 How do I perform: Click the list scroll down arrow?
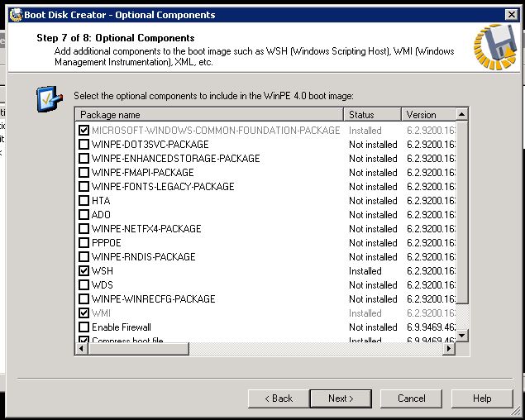tap(461, 336)
